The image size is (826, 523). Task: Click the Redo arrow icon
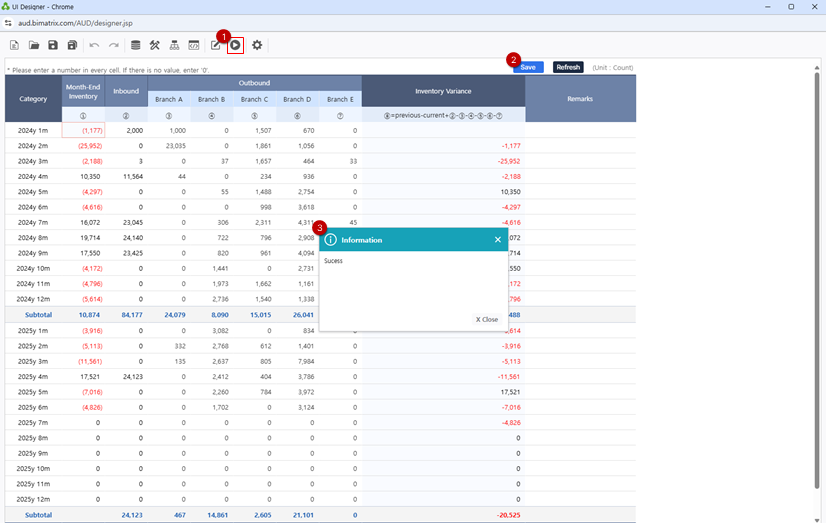(114, 45)
